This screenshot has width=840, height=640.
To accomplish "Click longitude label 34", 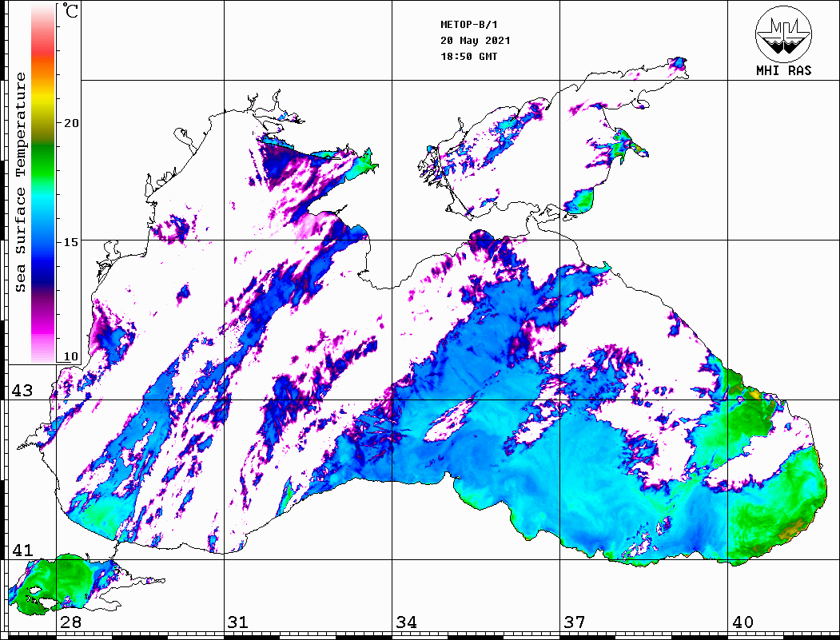I will [407, 622].
